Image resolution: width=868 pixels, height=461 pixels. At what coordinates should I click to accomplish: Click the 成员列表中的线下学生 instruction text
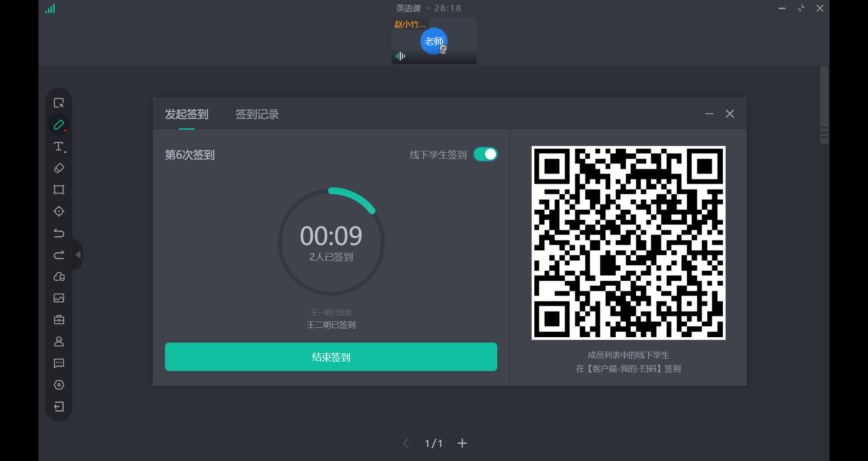pos(628,355)
